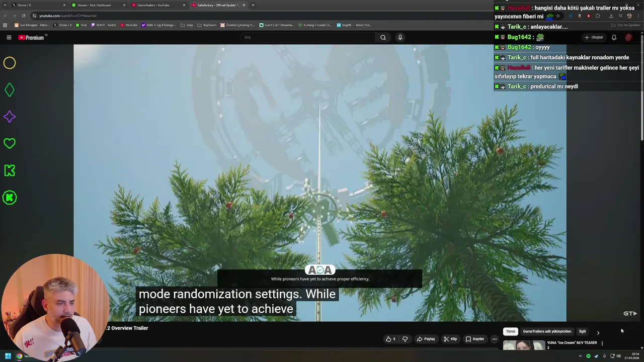Open browser three-dot menu
This screenshot has width=644, height=362.
[x=638, y=16]
